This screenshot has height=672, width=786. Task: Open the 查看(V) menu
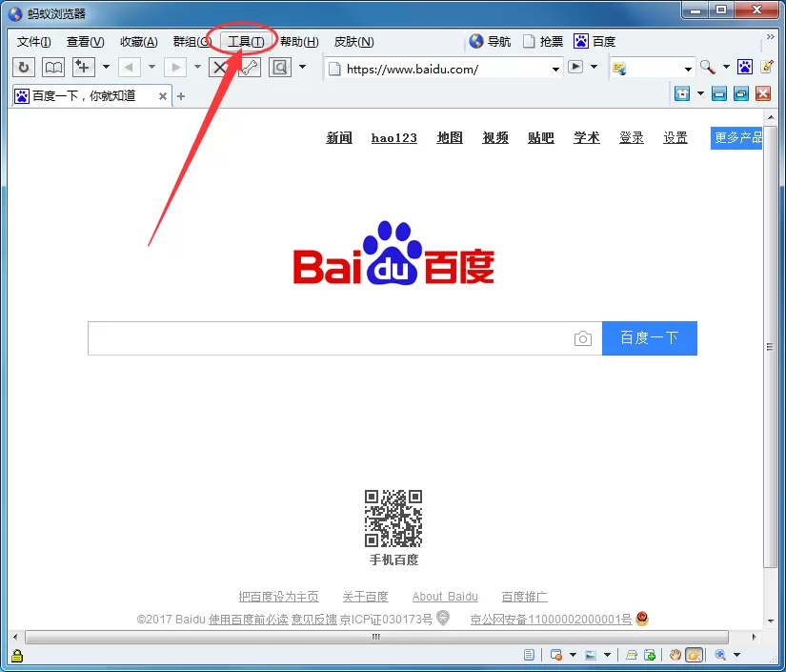click(86, 42)
